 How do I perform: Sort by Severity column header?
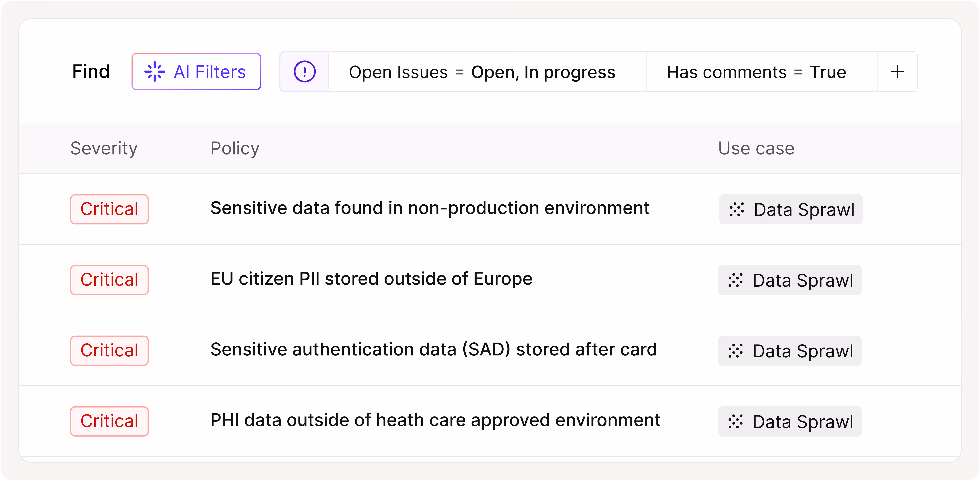click(x=104, y=148)
